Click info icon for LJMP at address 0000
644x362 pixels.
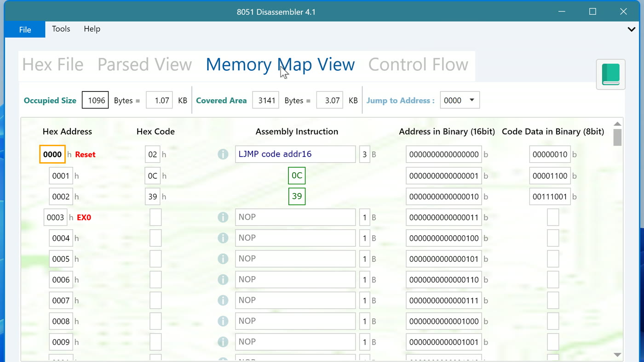pos(223,154)
